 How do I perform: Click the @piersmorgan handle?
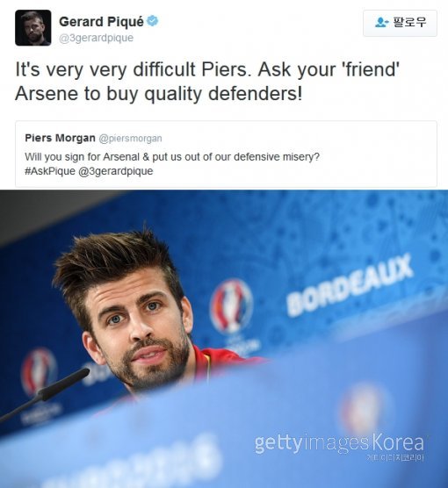(131, 139)
